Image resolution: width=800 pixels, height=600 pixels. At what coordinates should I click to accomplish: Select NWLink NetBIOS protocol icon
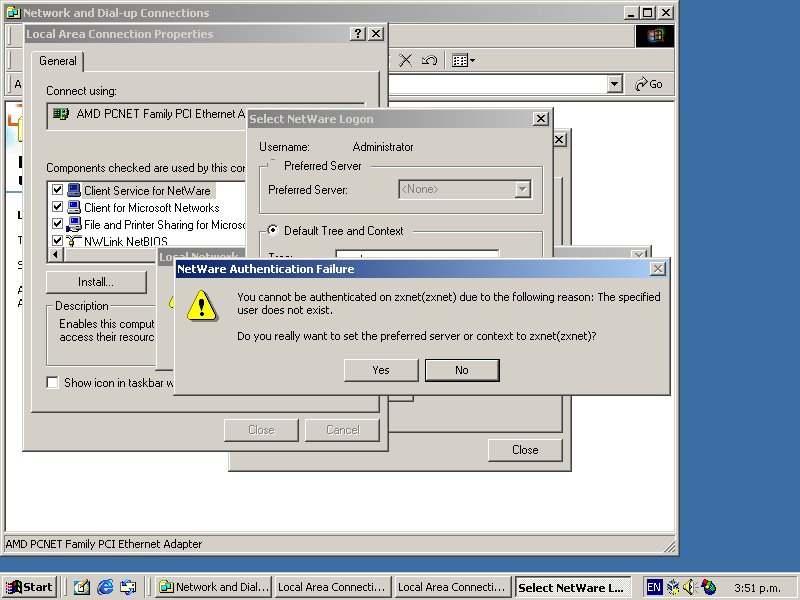(74, 241)
